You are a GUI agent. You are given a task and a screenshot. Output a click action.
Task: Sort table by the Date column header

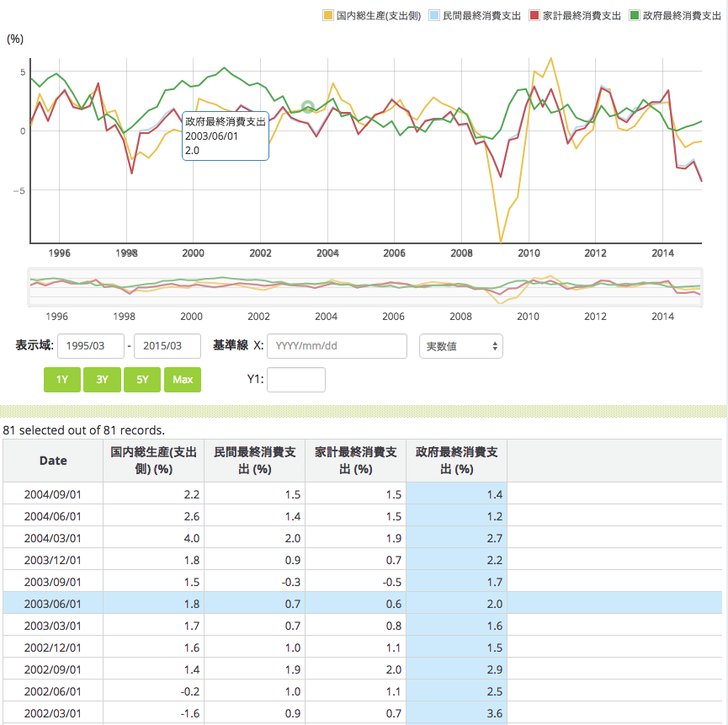tap(53, 461)
